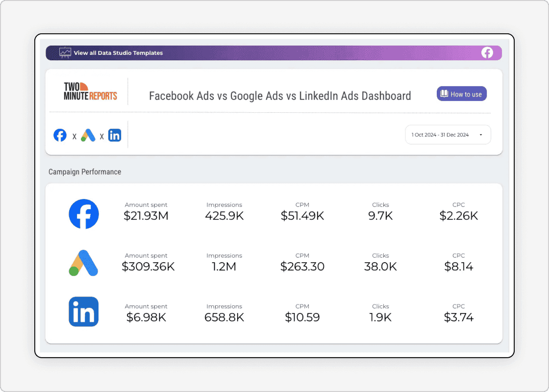Click the large Facebook icon in Campaign Performance
Viewport: 549px width, 392px height.
click(x=83, y=214)
